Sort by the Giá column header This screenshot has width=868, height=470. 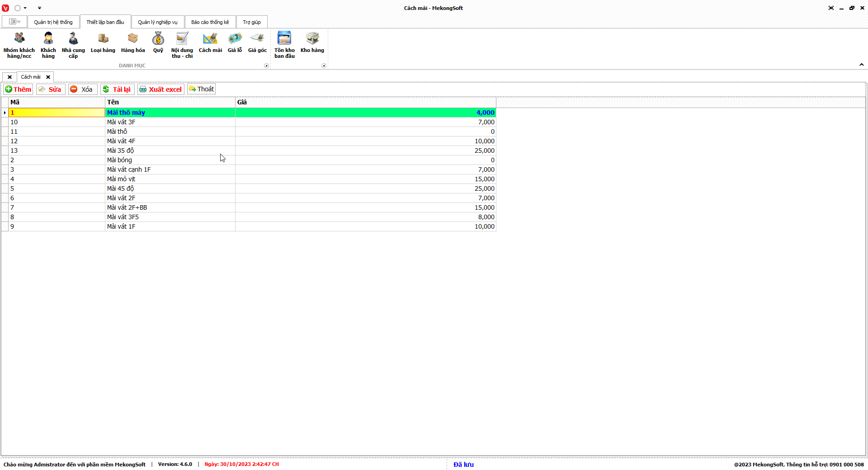click(366, 102)
